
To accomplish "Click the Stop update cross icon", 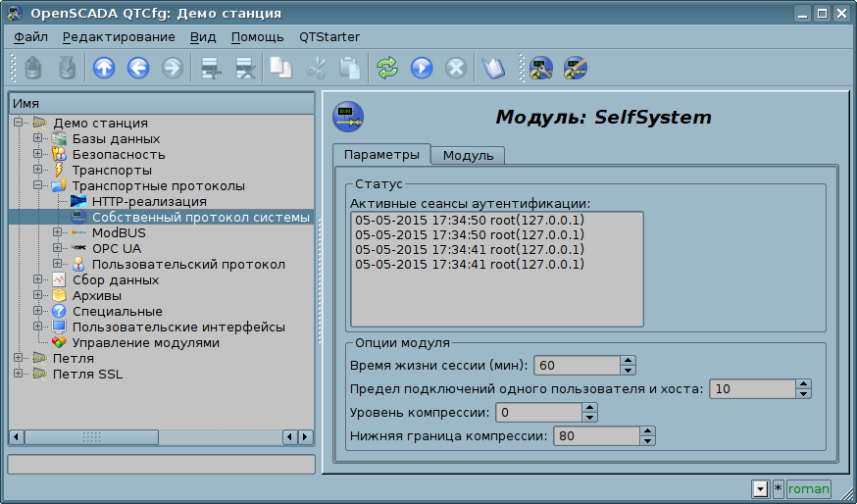I will coord(455,69).
